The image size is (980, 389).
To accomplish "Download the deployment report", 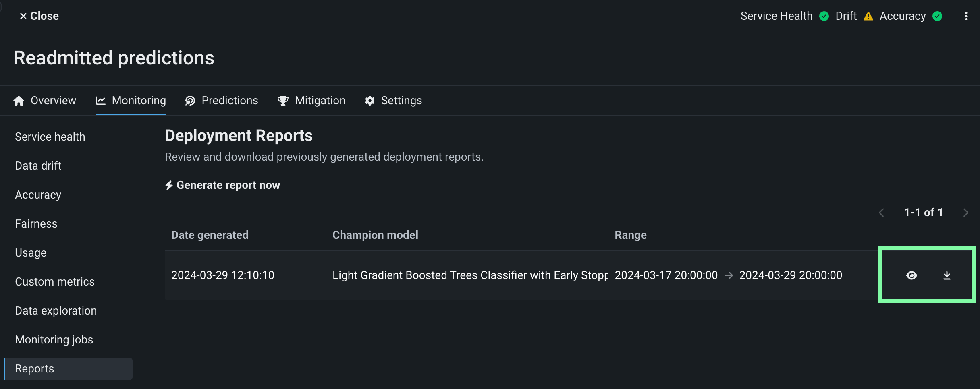I will coord(947,275).
